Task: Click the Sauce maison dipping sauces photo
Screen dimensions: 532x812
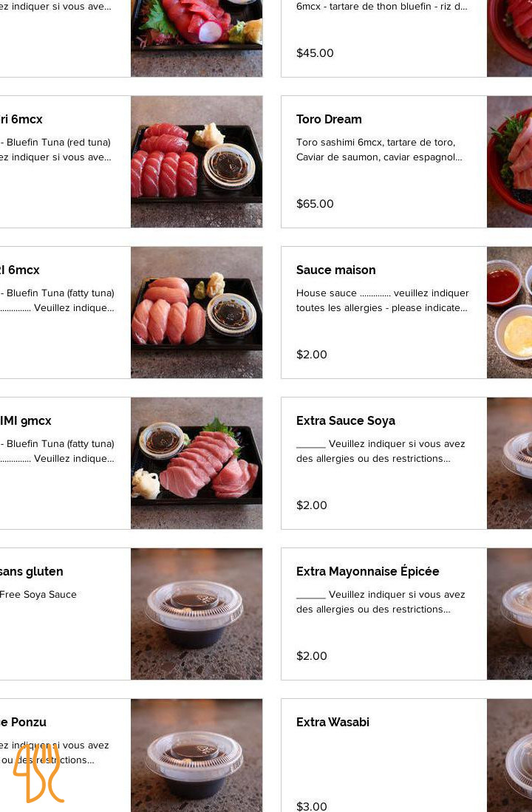Action: (x=509, y=312)
